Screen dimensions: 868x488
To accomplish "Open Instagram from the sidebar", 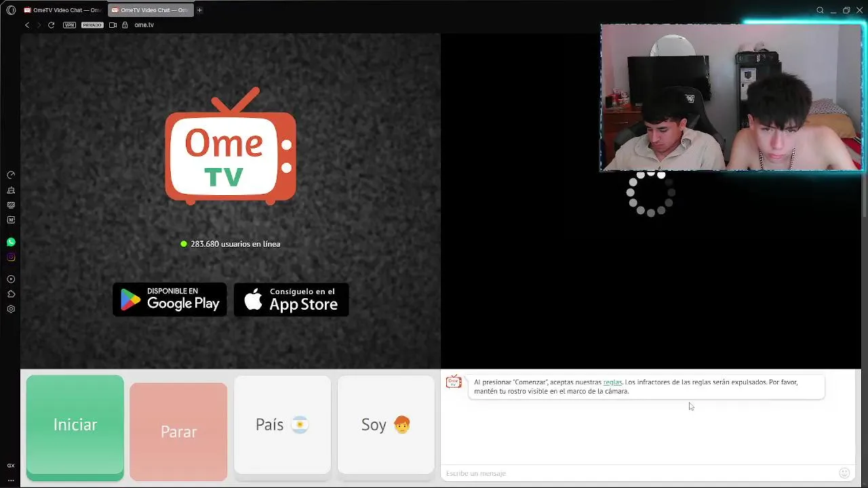I will click(11, 257).
